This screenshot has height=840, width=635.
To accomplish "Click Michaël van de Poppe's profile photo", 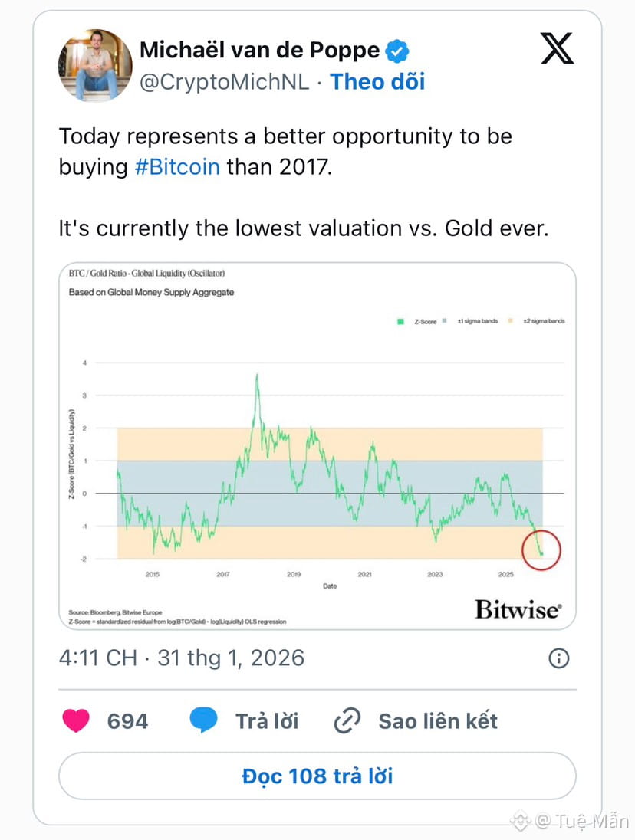I will tap(95, 66).
